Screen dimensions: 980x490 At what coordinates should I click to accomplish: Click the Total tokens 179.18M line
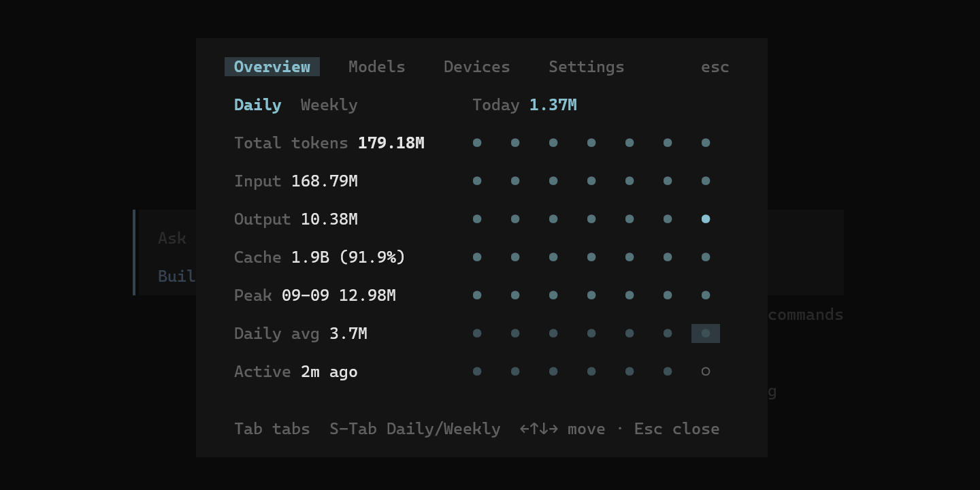tap(329, 143)
